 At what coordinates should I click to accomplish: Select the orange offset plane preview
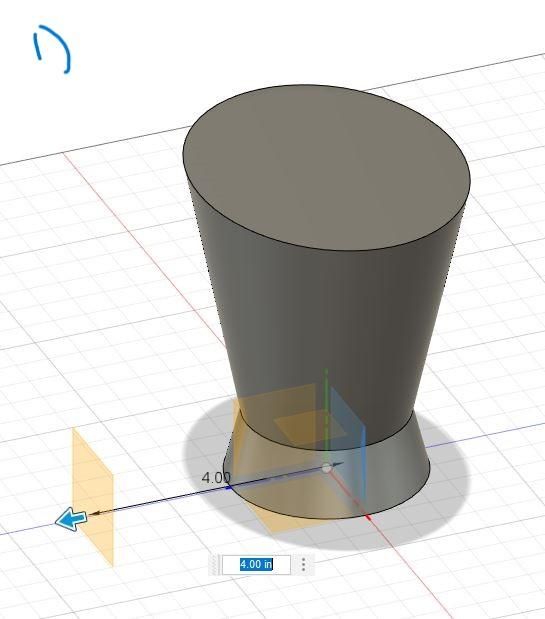pyautogui.click(x=93, y=497)
